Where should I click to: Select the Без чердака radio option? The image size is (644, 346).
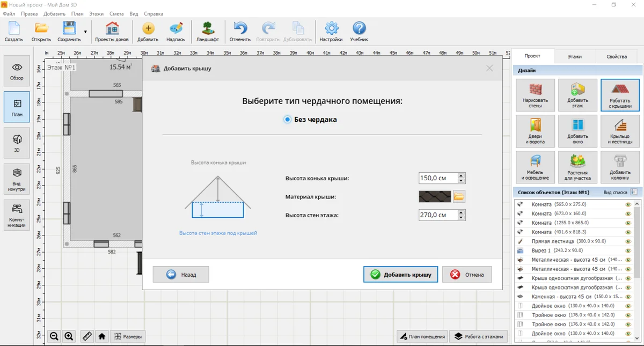pyautogui.click(x=288, y=120)
